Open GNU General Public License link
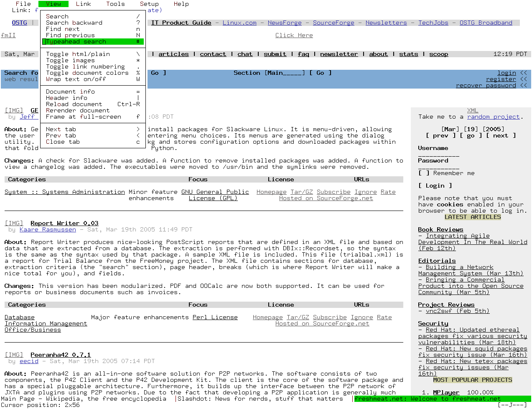This screenshot has height=409, width=532. (215, 195)
